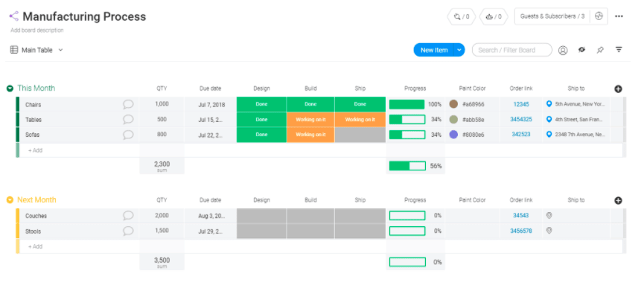The image size is (644, 285).
Task: Click the location pin for 4th Street
Action: coord(549,119)
